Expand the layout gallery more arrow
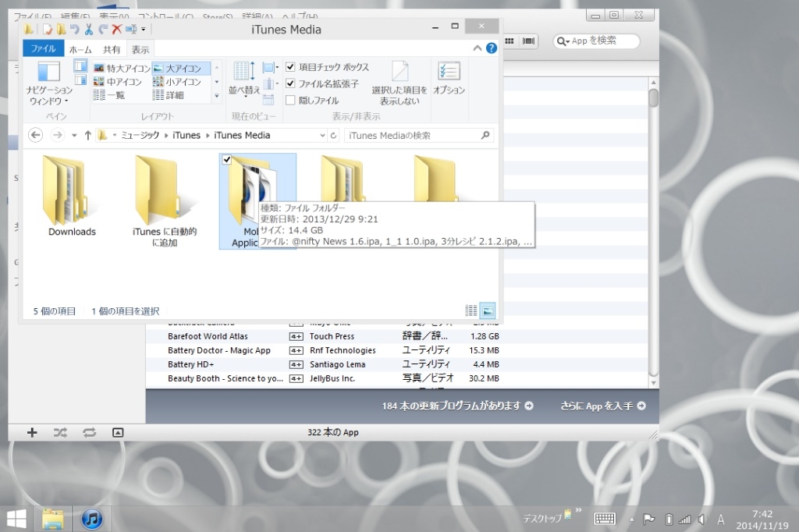Image resolution: width=799 pixels, height=532 pixels. coord(217,95)
